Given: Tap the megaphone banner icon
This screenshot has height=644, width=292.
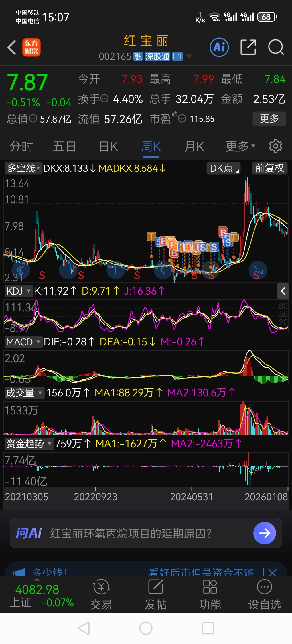Looking at the screenshot, I should 19,572.
